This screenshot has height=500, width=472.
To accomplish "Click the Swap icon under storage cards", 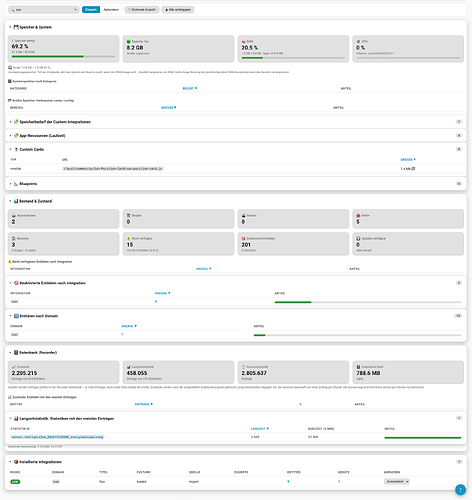I will coord(10,67).
